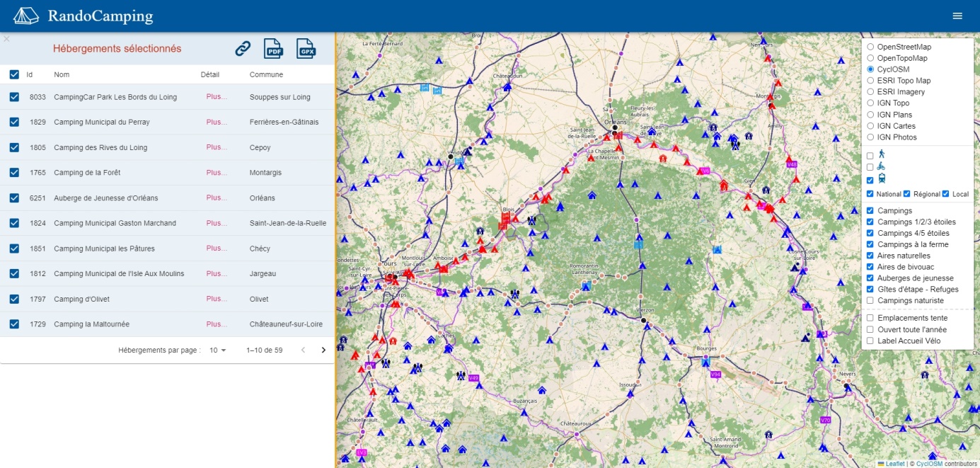Click the Camping d'Olivet name

(x=81, y=299)
